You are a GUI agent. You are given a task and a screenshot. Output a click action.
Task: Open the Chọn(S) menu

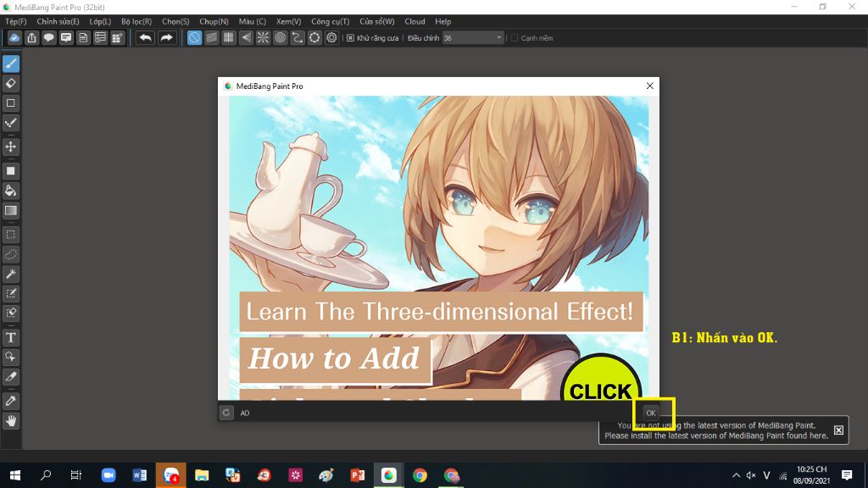click(175, 21)
